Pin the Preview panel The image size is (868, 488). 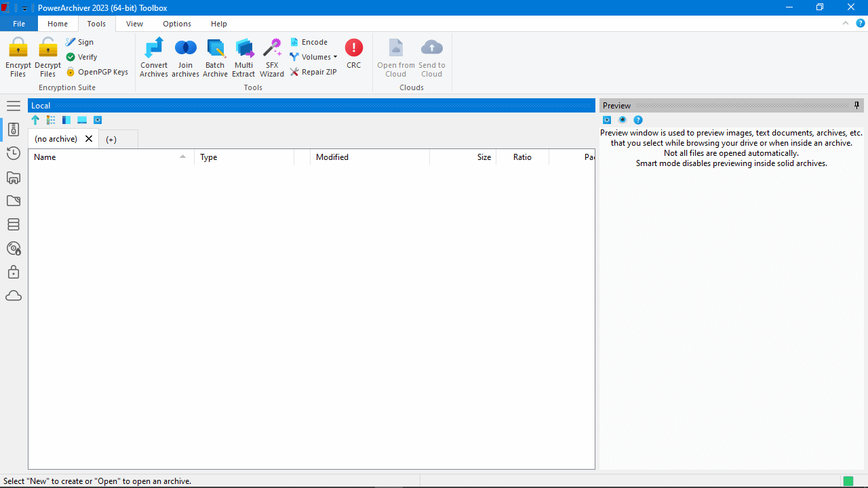pos(857,106)
